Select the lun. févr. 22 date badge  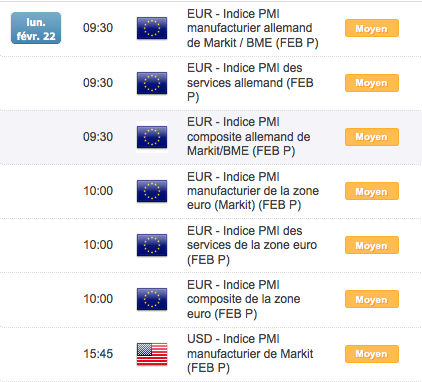coord(36,28)
